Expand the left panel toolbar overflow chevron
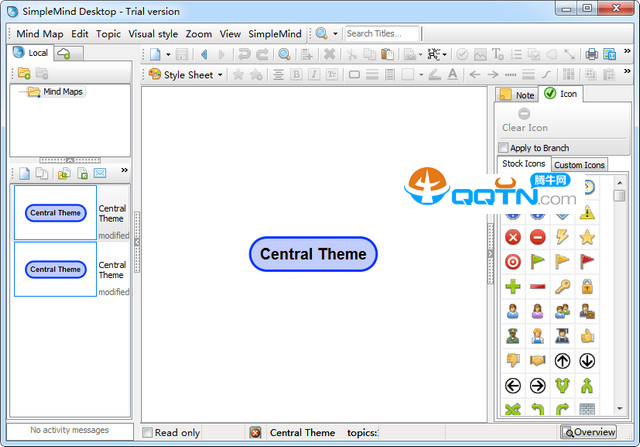The height and width of the screenshot is (447, 640). click(x=124, y=171)
